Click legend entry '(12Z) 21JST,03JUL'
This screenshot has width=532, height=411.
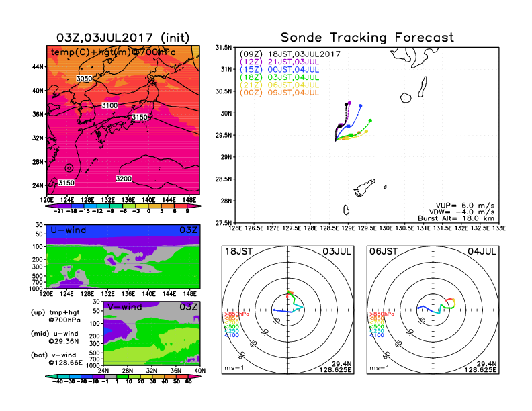coord(279,62)
